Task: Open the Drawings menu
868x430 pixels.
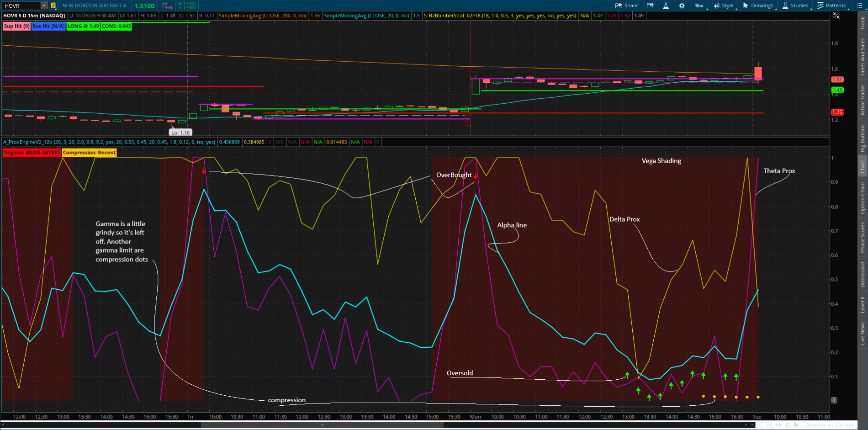Action: click(758, 5)
